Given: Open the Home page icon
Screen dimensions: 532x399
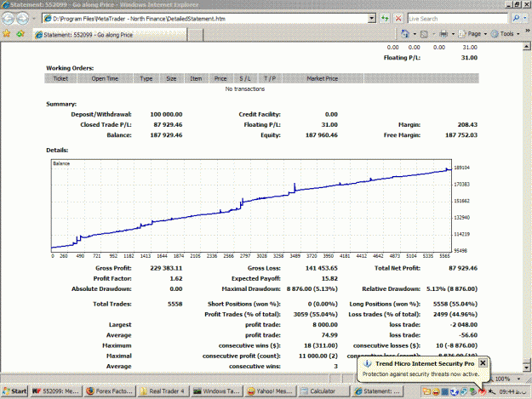Looking at the screenshot, I should point(405,33).
